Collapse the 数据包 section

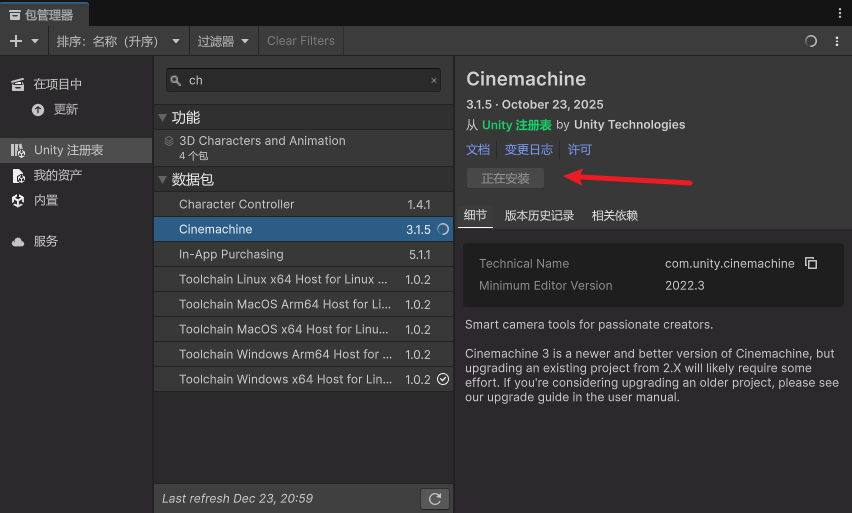(x=162, y=179)
